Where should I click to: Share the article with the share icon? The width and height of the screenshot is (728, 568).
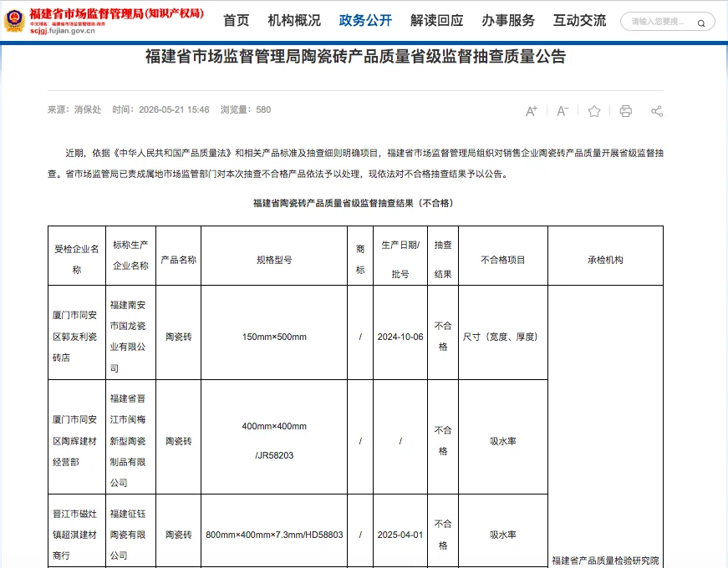point(657,111)
